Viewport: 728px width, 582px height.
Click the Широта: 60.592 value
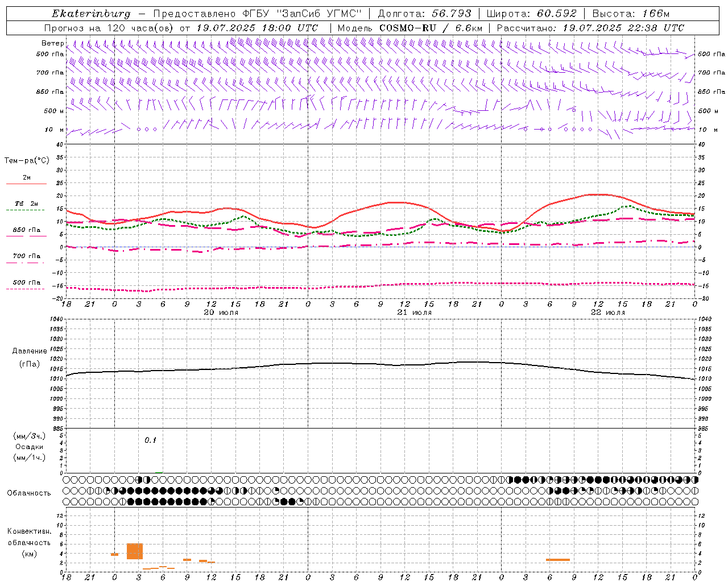pyautogui.click(x=531, y=14)
